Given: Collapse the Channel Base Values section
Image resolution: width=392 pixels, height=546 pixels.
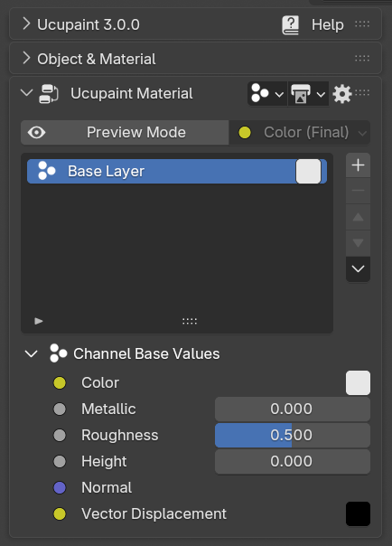Looking at the screenshot, I should 32,353.
